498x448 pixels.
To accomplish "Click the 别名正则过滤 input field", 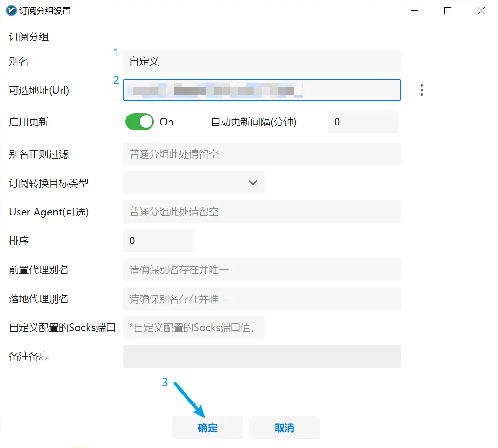I will [x=262, y=154].
